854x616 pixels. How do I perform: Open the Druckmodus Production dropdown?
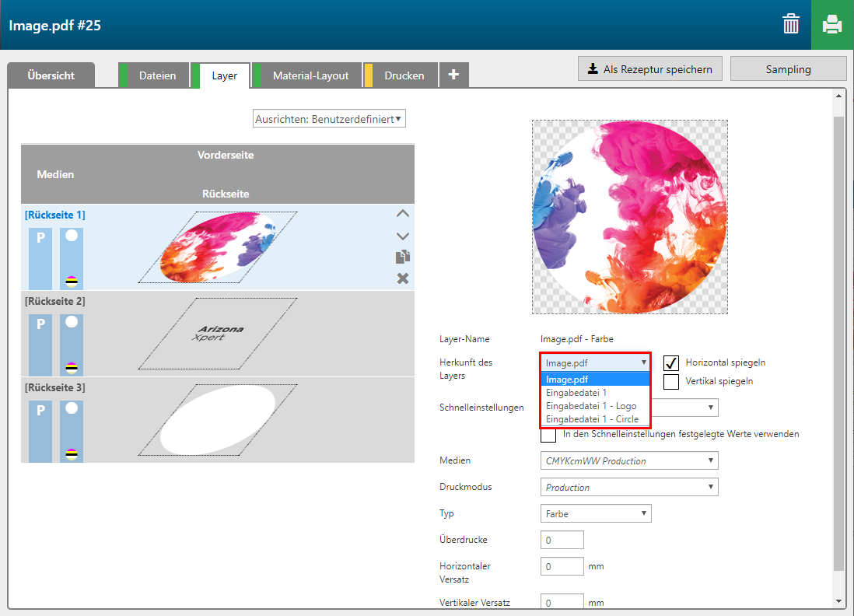click(x=629, y=487)
